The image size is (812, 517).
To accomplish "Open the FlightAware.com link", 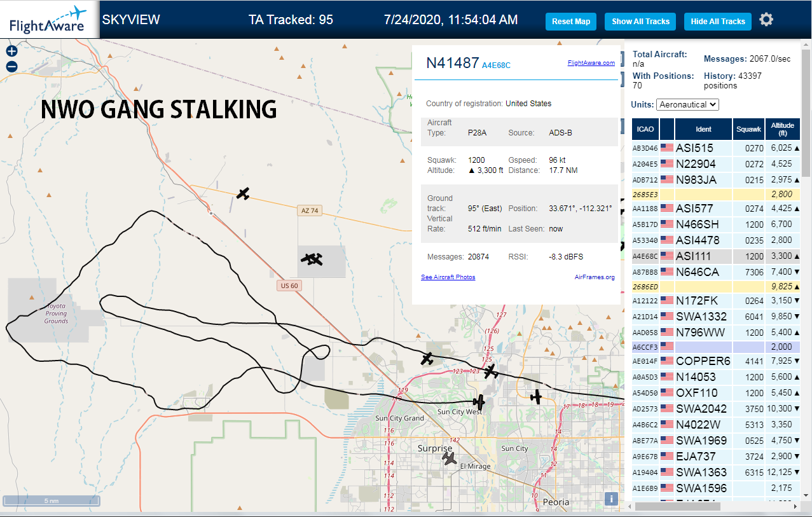I will [591, 63].
